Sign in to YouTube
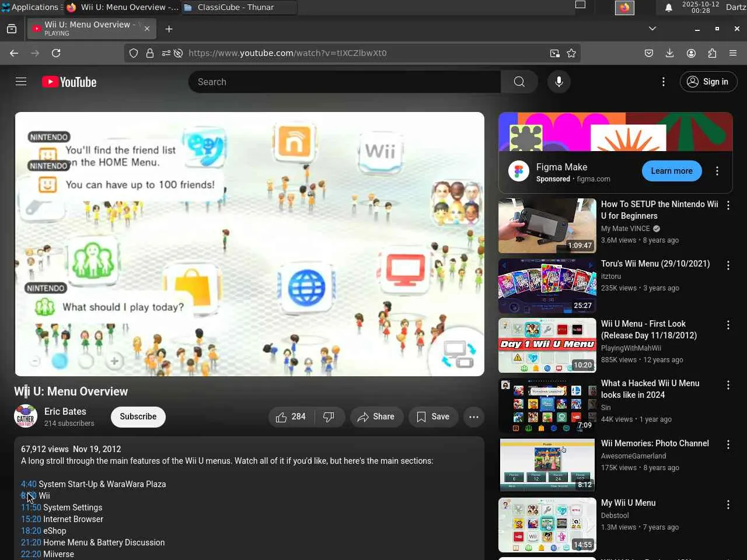Image resolution: width=747 pixels, height=560 pixels. pos(708,82)
